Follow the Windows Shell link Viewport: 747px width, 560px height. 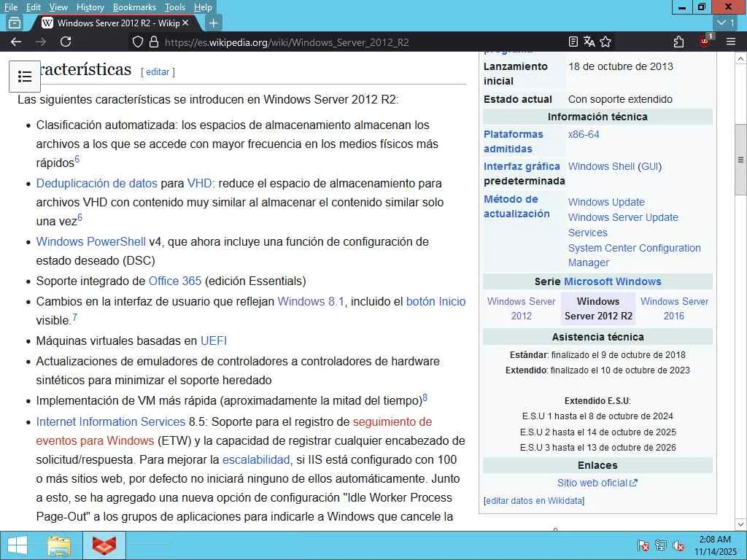tap(601, 167)
